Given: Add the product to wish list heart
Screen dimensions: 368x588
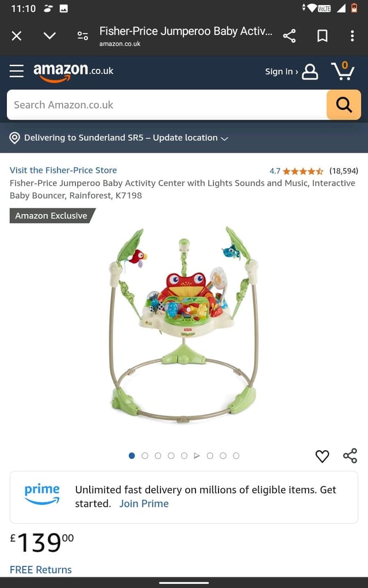Looking at the screenshot, I should click(322, 456).
